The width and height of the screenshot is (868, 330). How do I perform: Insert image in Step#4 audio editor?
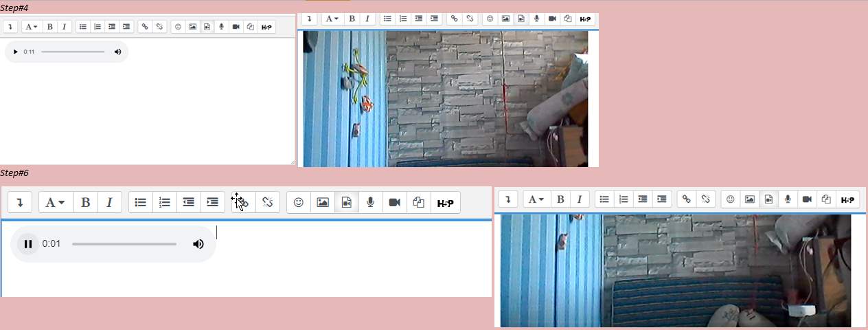point(193,27)
